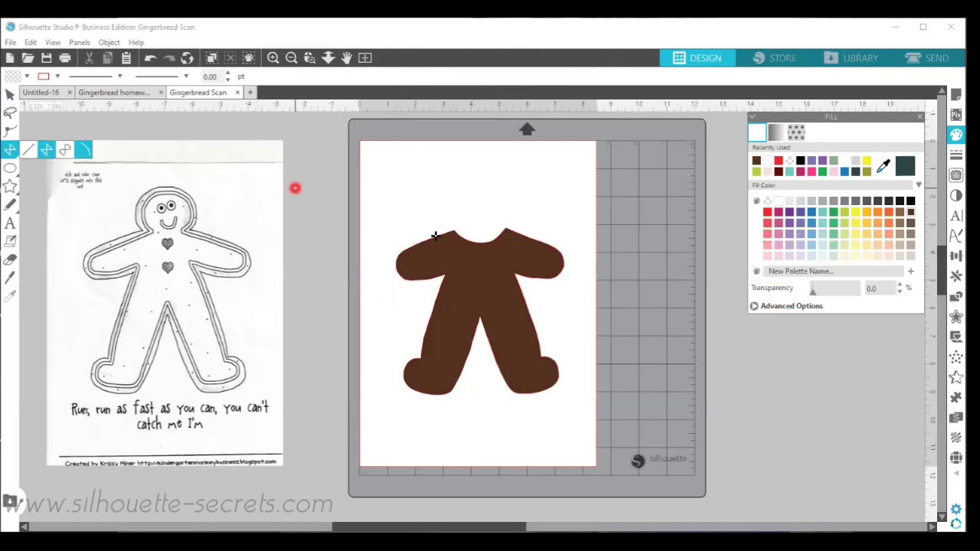Open the Edit menu
This screenshot has width=980, height=551.
click(31, 42)
